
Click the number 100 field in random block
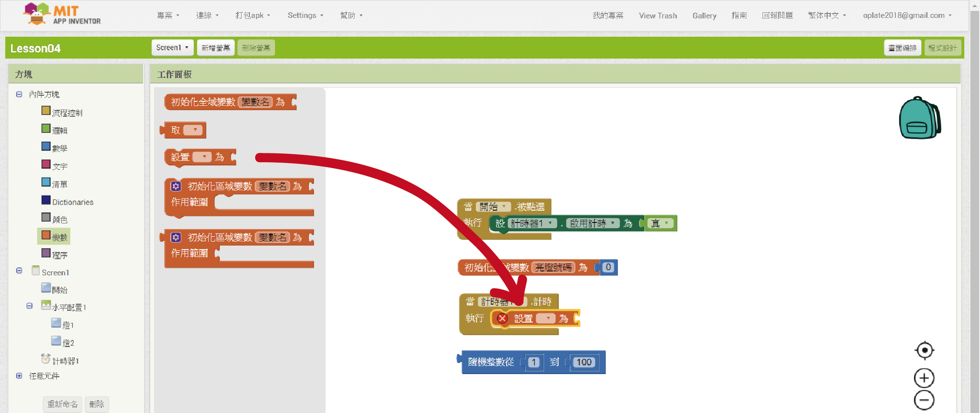[x=583, y=362]
